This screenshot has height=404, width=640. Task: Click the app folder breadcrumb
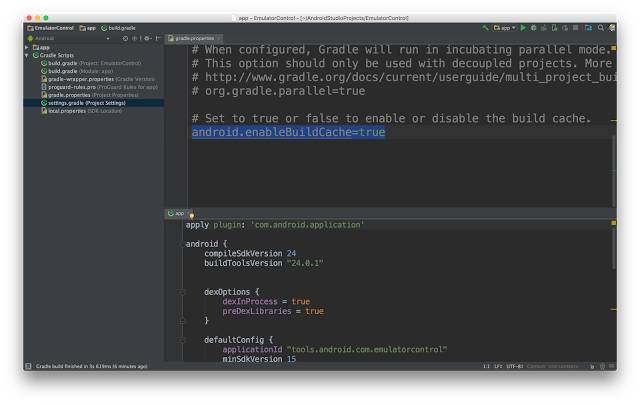[87, 28]
